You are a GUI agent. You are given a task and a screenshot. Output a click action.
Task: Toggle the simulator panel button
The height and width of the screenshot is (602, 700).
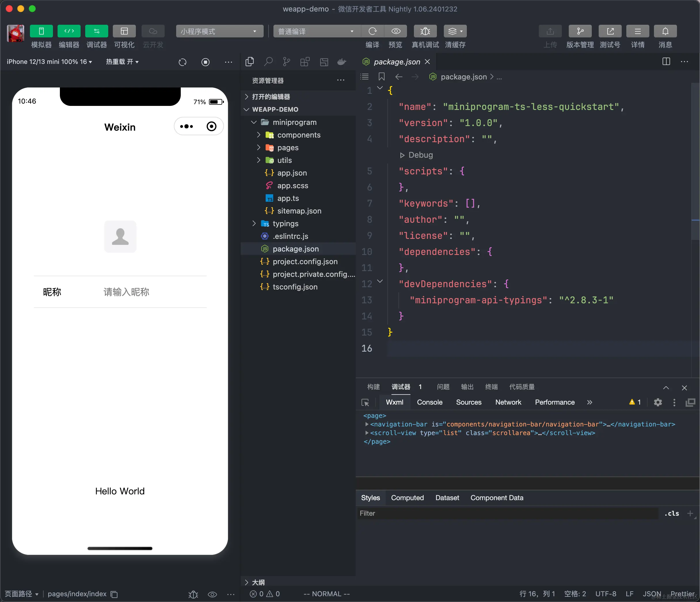coord(41,31)
